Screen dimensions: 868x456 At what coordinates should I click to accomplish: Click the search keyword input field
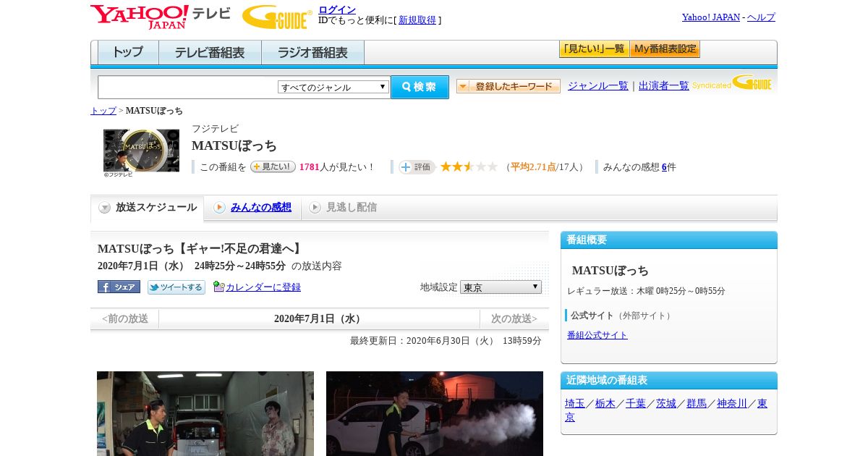click(x=187, y=87)
